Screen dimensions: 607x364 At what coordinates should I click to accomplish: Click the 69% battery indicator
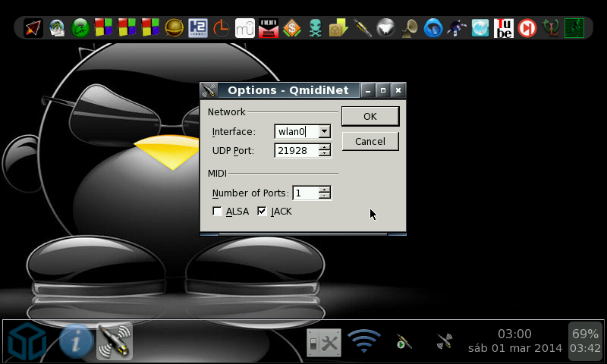point(585,340)
